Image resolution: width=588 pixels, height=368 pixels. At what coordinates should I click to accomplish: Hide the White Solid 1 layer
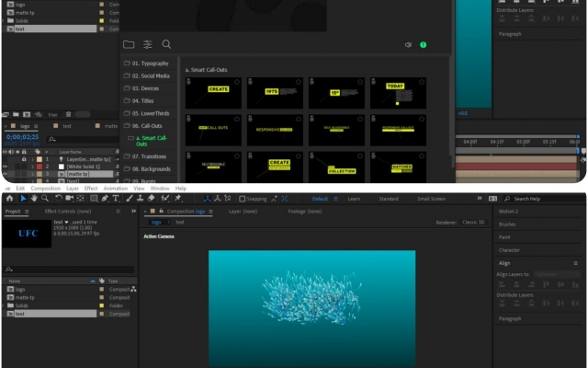click(x=5, y=167)
